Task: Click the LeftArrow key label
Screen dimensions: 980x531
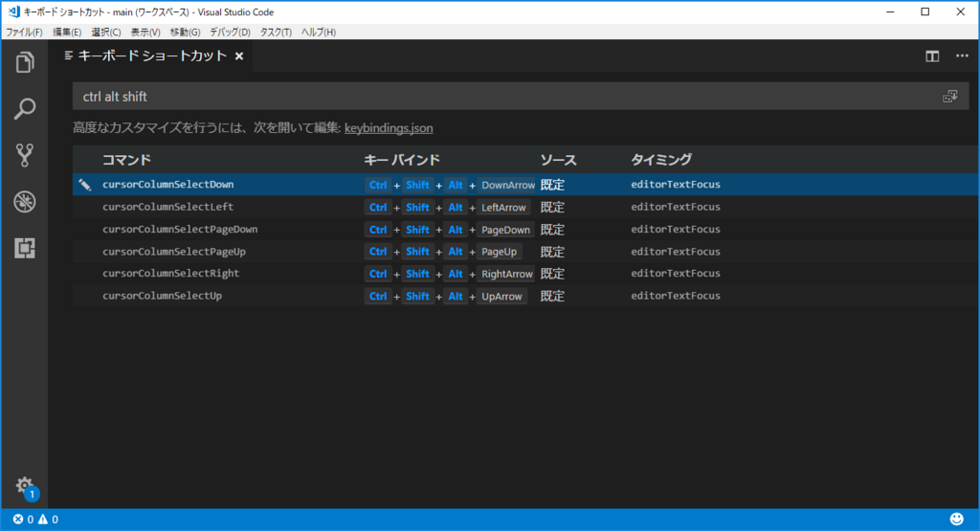Action: pyautogui.click(x=503, y=208)
